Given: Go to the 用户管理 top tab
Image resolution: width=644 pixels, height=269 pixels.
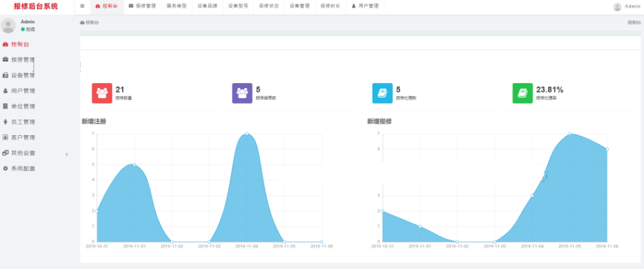Looking at the screenshot, I should [365, 6].
